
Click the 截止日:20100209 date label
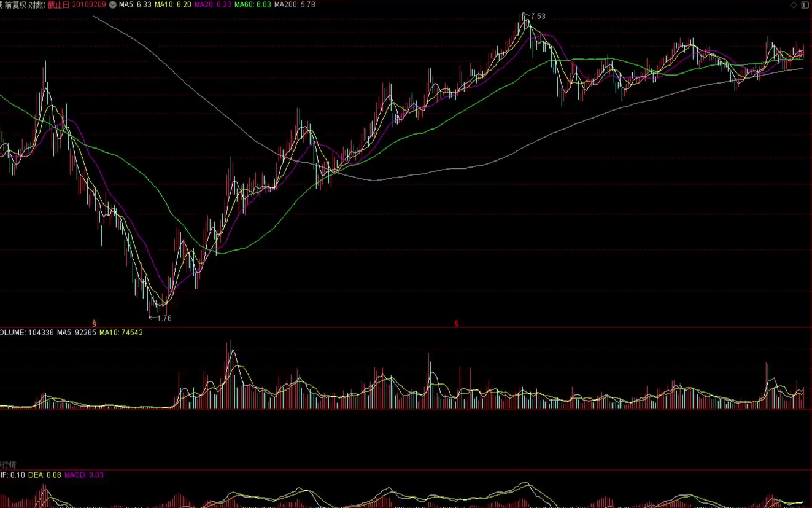(x=77, y=5)
